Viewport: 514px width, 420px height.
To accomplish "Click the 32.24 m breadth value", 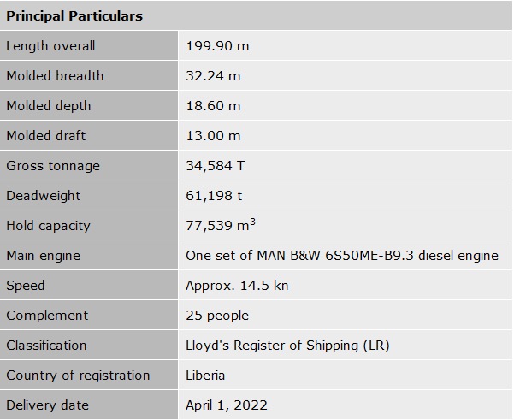I will [213, 76].
